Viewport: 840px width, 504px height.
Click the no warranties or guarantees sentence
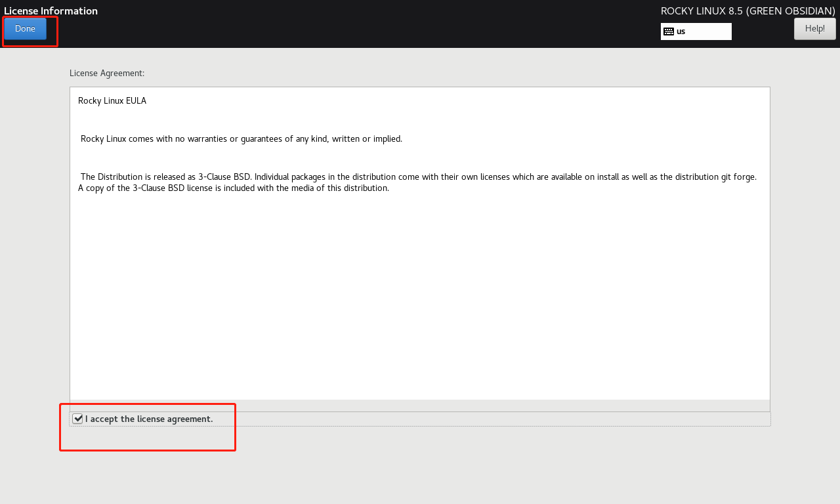click(241, 139)
